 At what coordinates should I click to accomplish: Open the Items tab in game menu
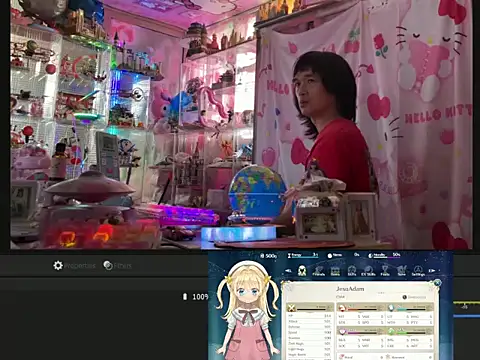point(335,271)
